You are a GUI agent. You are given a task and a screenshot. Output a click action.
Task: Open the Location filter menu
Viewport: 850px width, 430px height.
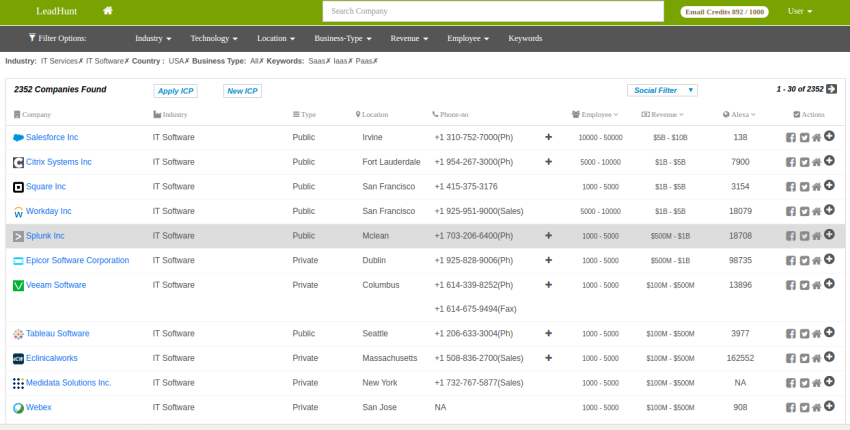pyautogui.click(x=276, y=38)
